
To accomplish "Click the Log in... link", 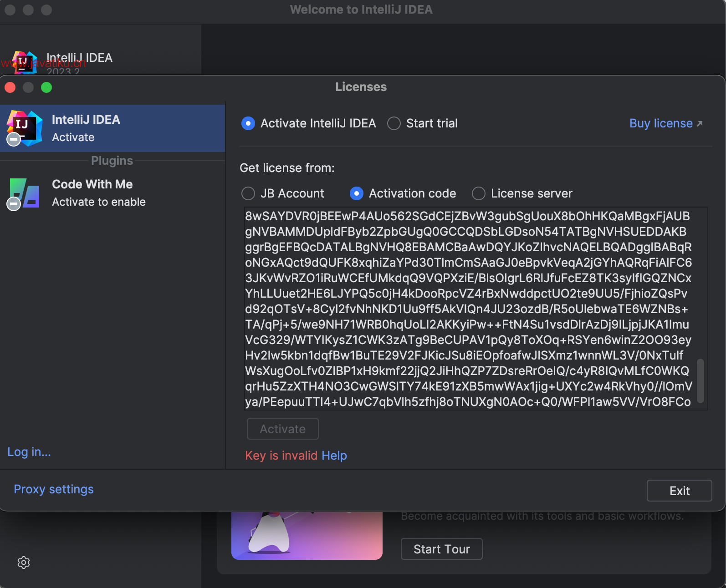I will tap(29, 452).
